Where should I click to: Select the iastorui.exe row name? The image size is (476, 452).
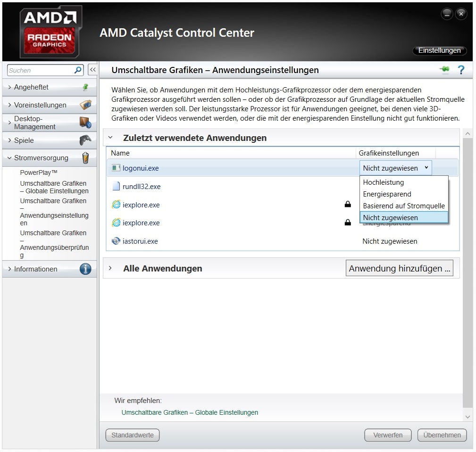(x=140, y=241)
